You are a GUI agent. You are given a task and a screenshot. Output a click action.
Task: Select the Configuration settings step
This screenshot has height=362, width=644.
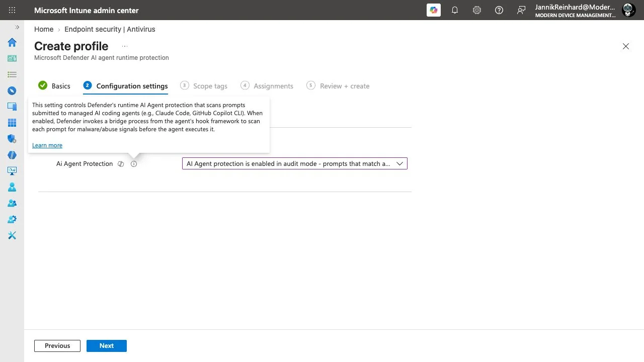click(x=126, y=86)
